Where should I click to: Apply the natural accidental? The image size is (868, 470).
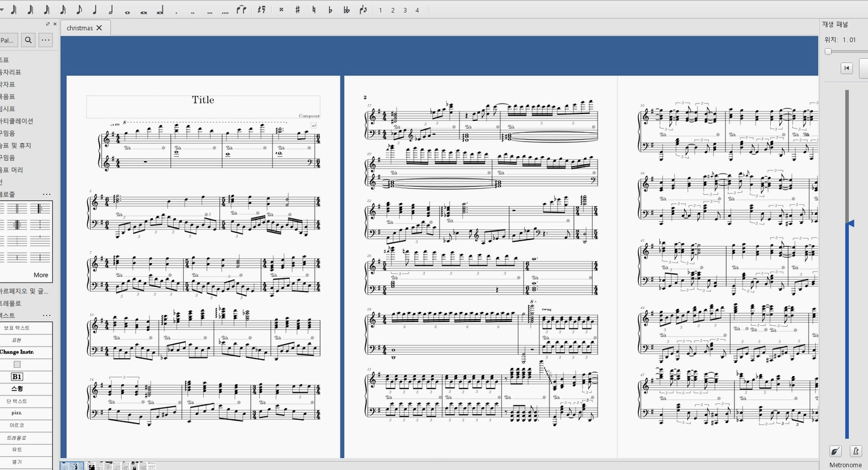314,9
